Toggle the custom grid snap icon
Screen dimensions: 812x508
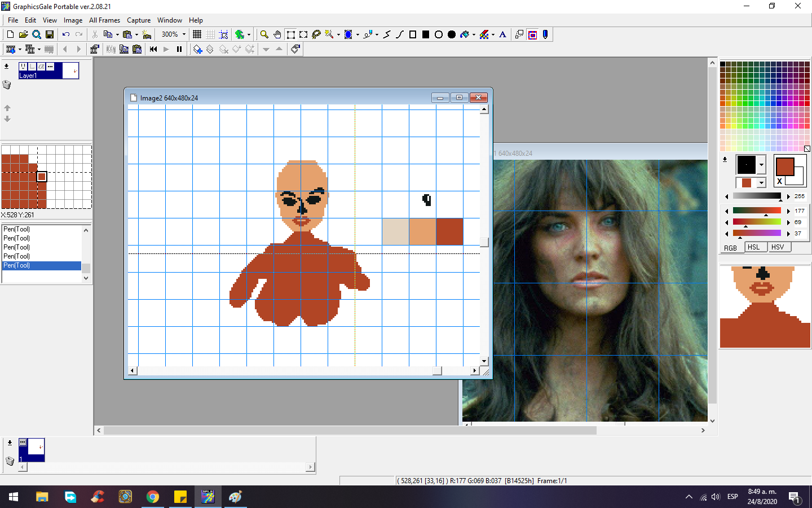click(x=223, y=34)
